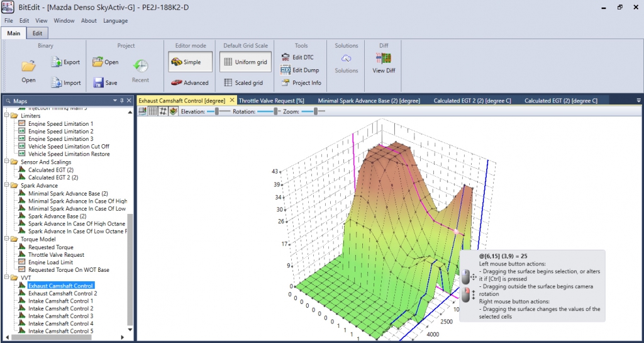Viewport: 644px width, 343px height.
Task: Click the Export binary icon
Action: click(x=56, y=62)
